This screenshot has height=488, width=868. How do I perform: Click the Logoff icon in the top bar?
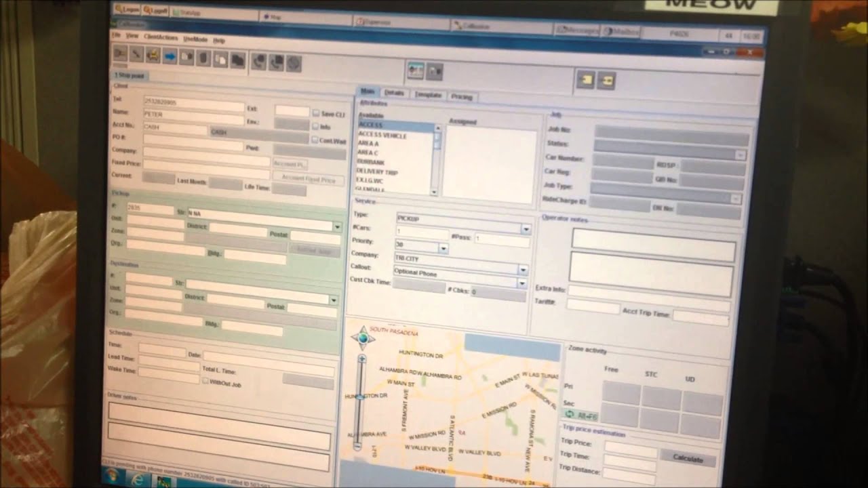[x=155, y=11]
